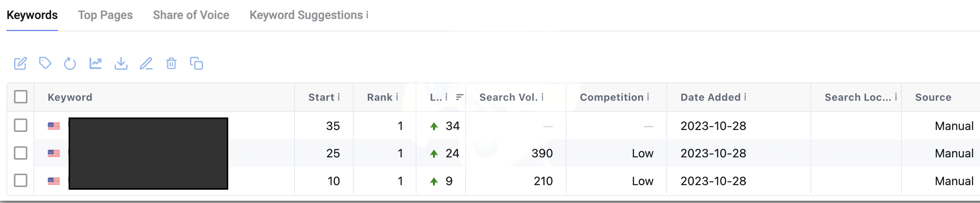Screen dimensions: 980x203
Task: Delete keywords with the trash icon
Action: pos(171,63)
